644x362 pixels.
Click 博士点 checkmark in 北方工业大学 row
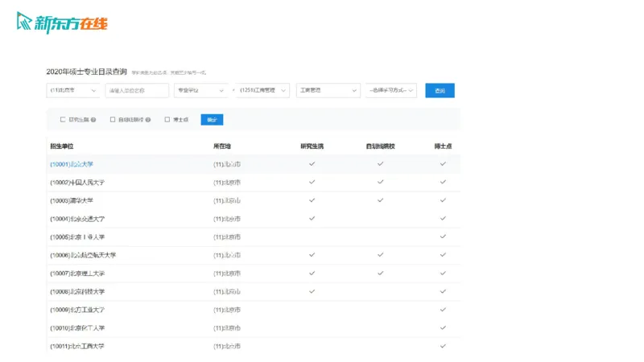(x=443, y=310)
